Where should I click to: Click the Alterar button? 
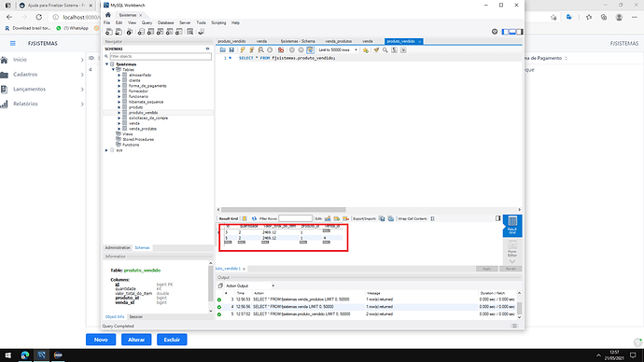click(136, 340)
